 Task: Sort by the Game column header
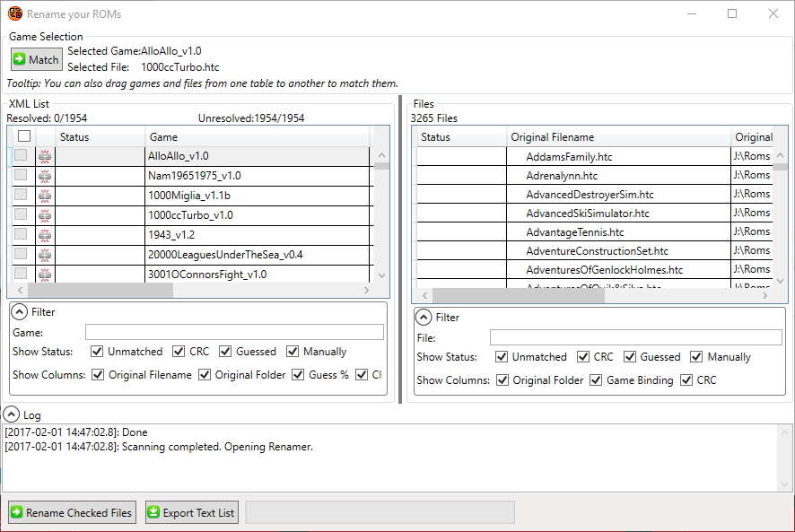click(x=256, y=137)
